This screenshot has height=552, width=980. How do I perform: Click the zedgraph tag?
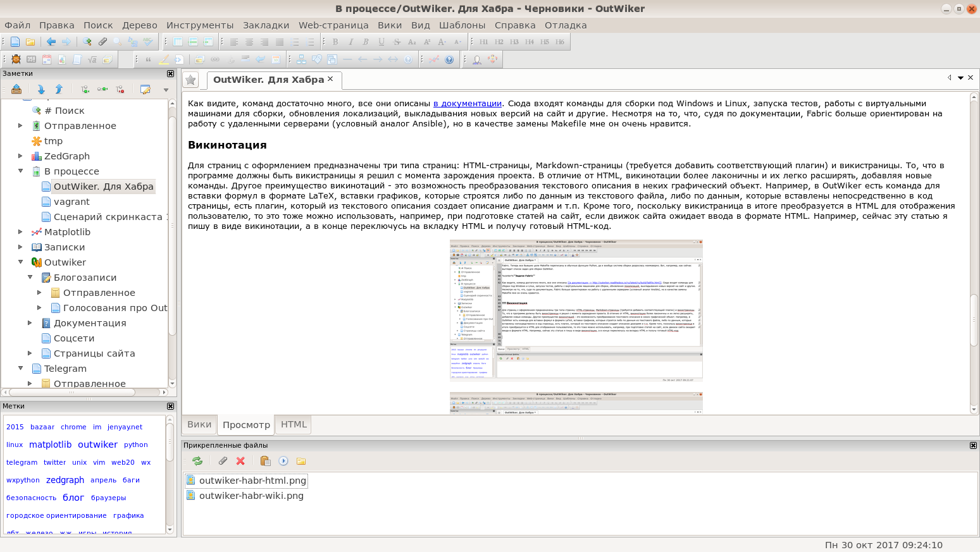point(65,480)
